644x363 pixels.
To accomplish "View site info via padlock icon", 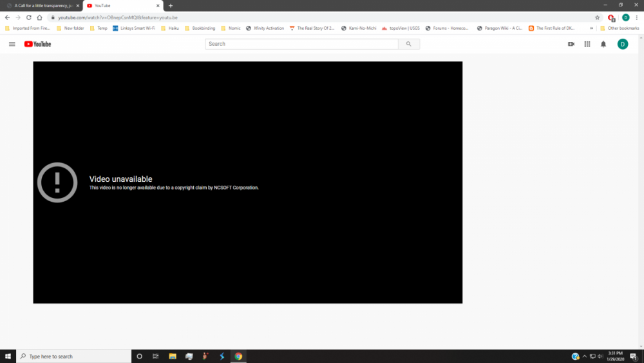I will click(53, 17).
